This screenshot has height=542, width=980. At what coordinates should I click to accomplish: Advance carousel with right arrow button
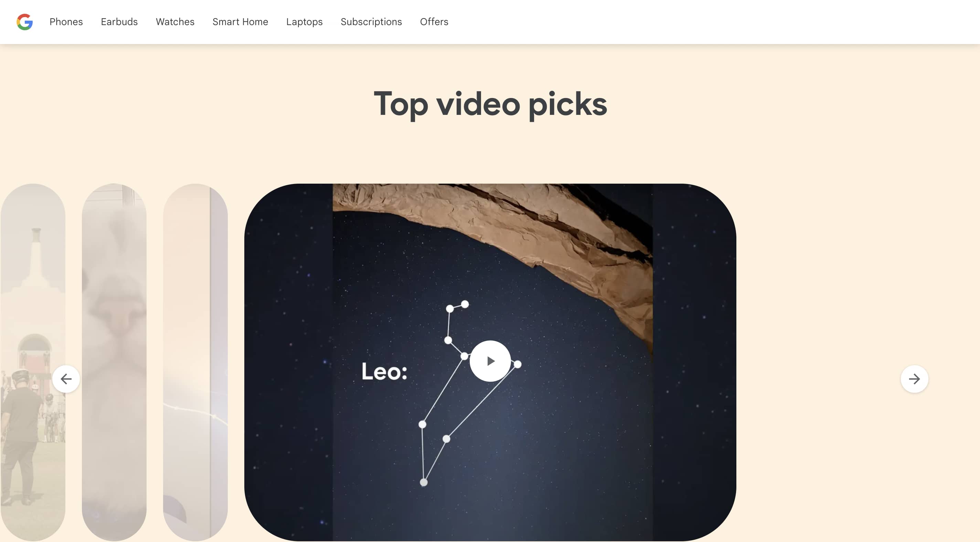tap(914, 379)
